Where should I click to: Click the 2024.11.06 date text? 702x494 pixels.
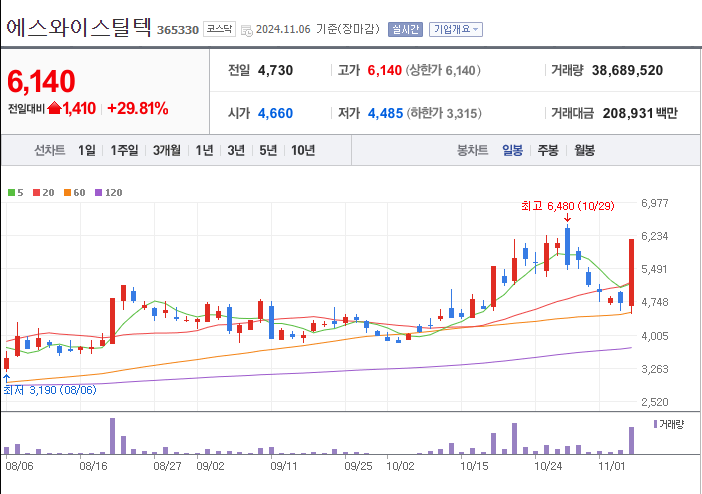click(283, 30)
